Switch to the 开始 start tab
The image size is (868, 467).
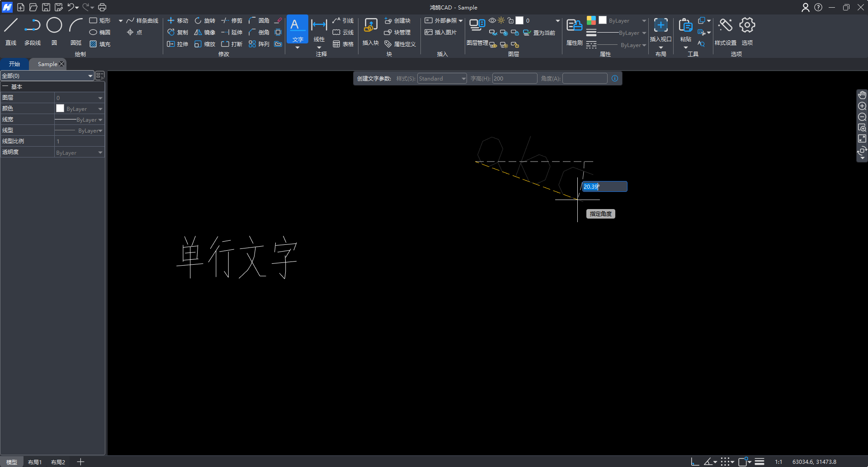[x=14, y=64]
